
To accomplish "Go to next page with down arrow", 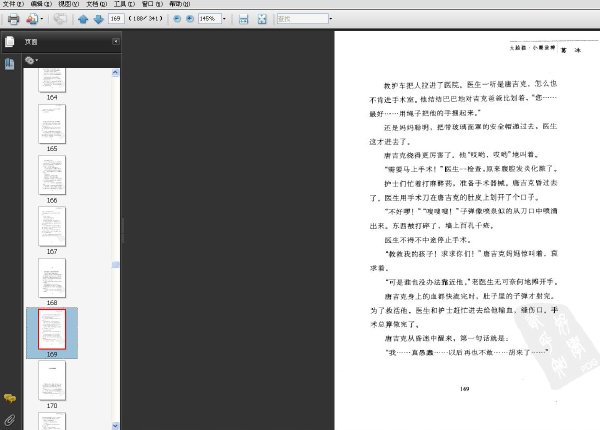I will click(99, 19).
